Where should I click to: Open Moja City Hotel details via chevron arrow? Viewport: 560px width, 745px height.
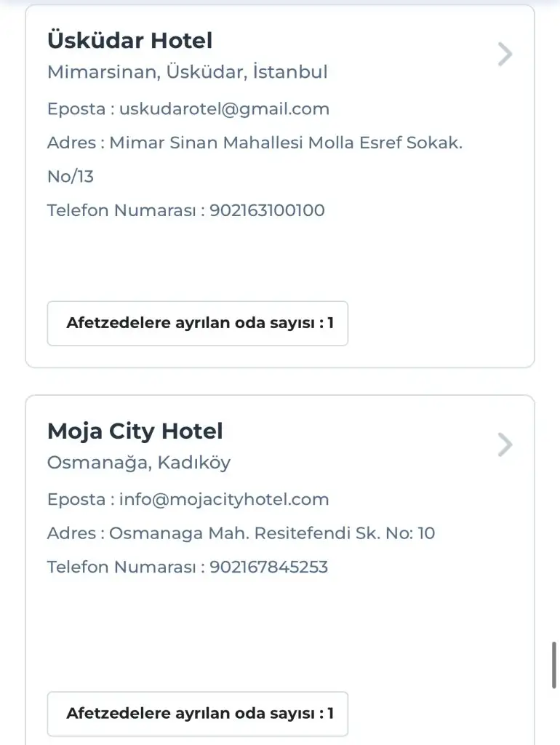click(505, 445)
